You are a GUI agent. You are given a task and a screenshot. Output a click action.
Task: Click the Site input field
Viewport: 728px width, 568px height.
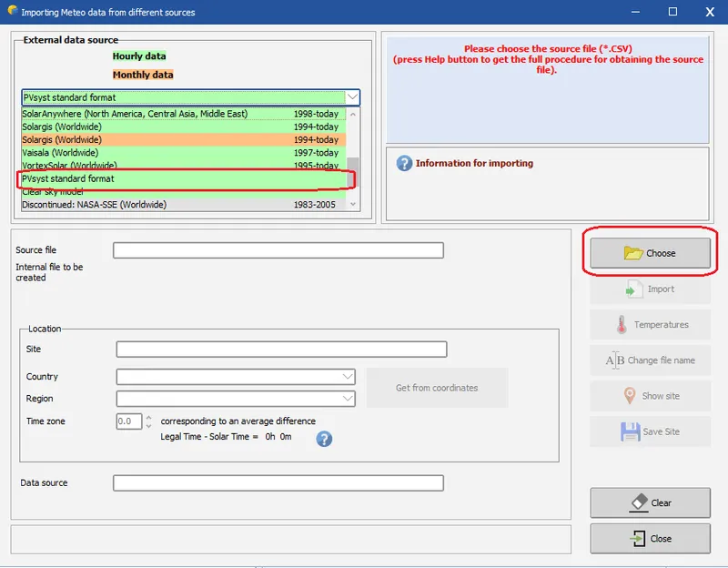pos(281,350)
